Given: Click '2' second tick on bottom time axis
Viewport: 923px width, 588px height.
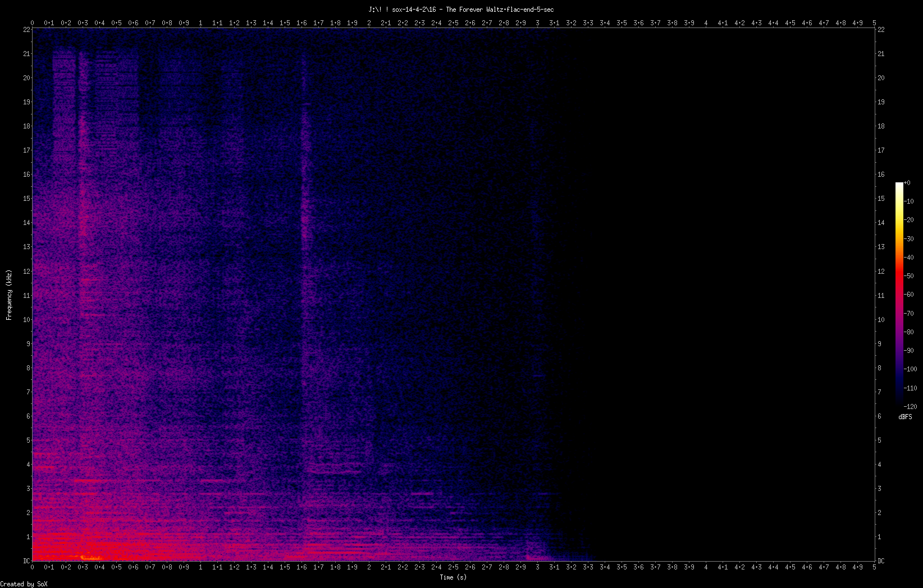Looking at the screenshot, I should pos(369,567).
